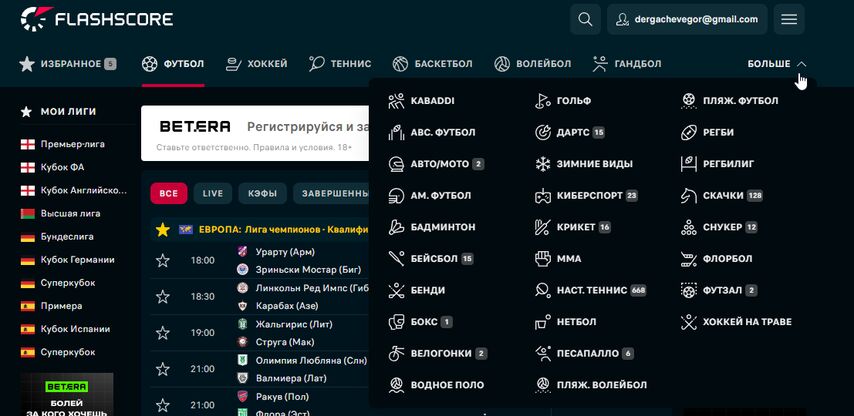Click the Хоккей на траве icon
854x416 pixels.
click(x=689, y=322)
